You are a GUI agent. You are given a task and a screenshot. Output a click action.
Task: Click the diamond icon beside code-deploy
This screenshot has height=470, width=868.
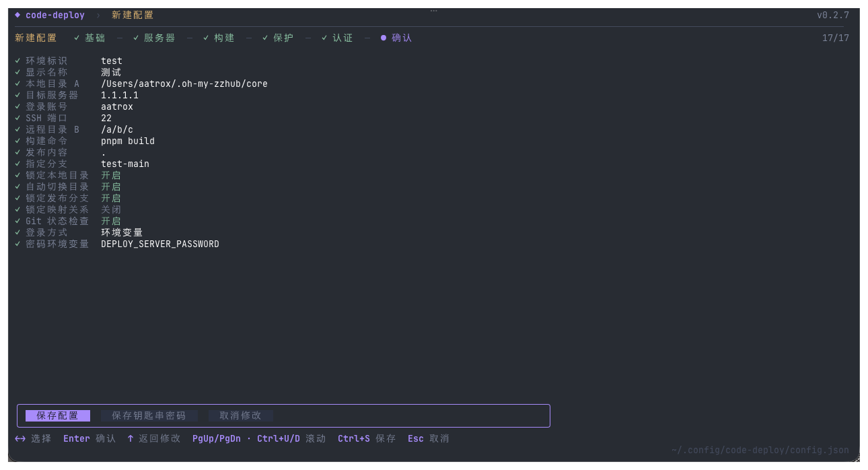pyautogui.click(x=17, y=15)
